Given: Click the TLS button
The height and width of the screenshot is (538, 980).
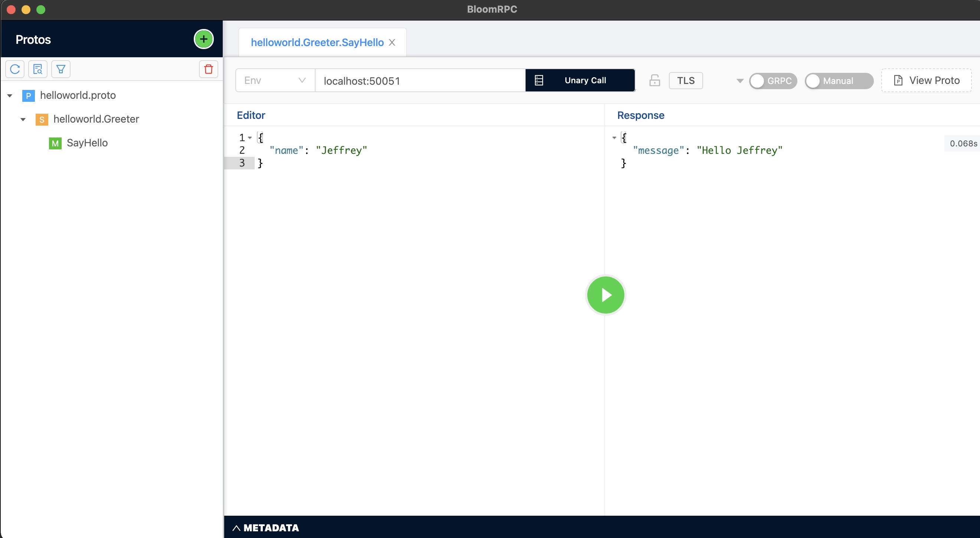Looking at the screenshot, I should coord(685,80).
